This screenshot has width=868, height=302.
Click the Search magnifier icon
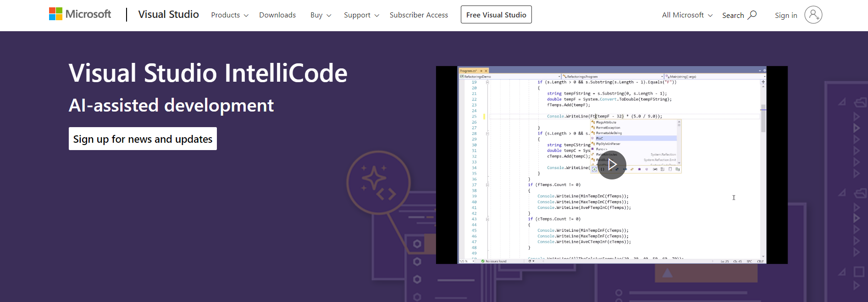[752, 15]
